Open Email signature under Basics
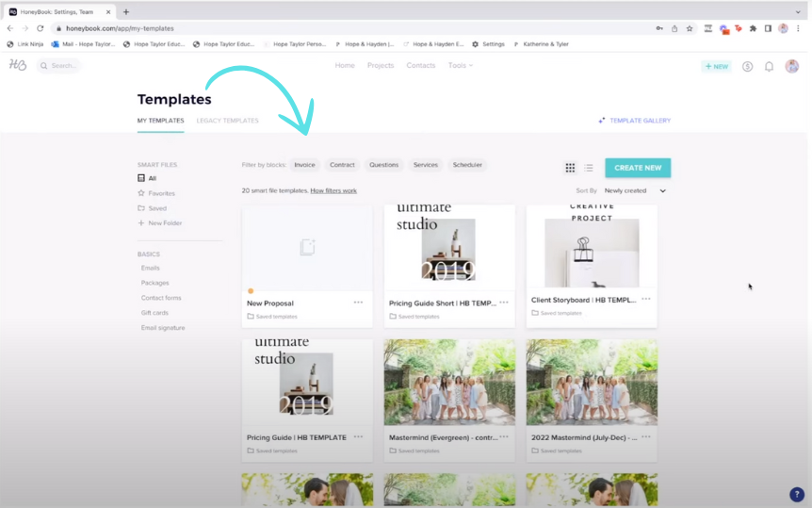Screen dimensions: 812x508 point(163,328)
